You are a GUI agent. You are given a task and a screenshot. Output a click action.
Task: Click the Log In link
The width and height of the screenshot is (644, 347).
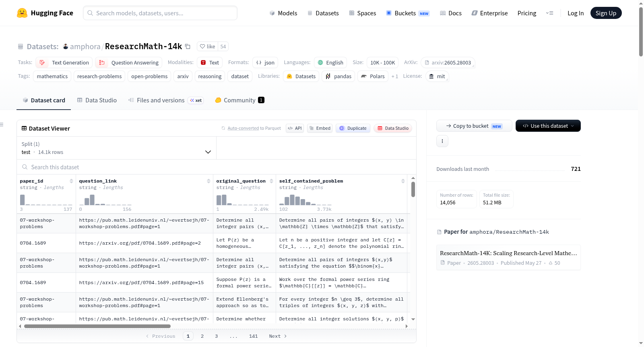tap(576, 13)
